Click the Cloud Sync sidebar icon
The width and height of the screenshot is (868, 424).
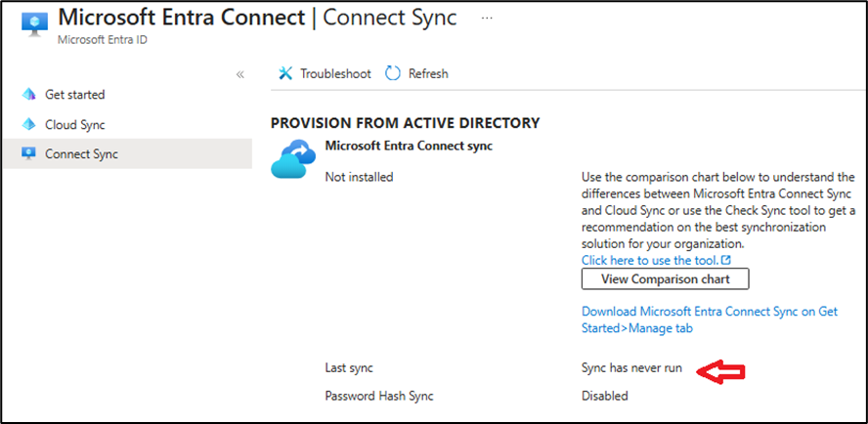tap(27, 125)
